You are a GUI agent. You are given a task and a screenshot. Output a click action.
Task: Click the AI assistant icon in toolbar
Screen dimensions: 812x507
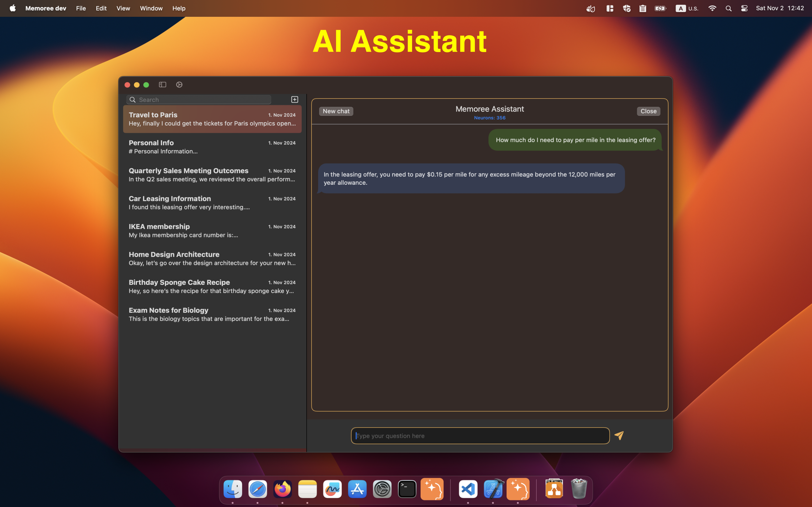point(179,85)
